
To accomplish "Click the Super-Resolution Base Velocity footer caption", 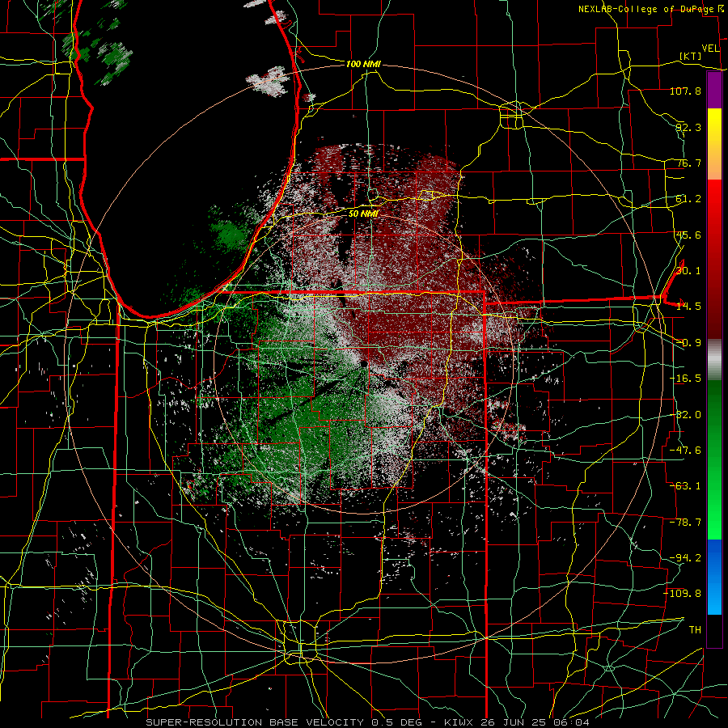I will tap(368, 722).
